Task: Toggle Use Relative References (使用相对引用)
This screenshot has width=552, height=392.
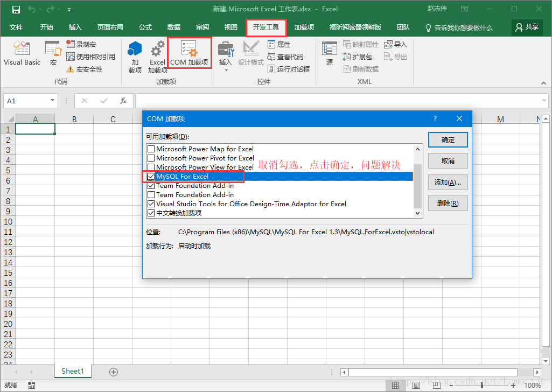Action: click(x=91, y=57)
